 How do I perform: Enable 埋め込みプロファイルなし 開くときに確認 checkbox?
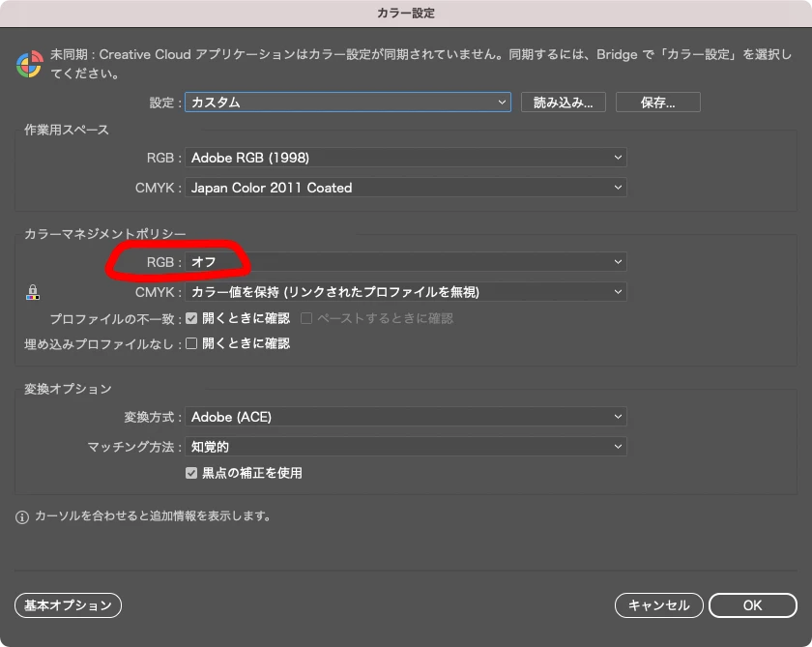click(x=191, y=343)
